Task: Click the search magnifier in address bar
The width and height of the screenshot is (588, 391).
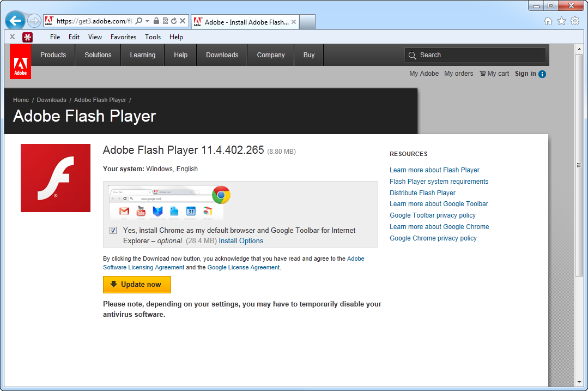Action: tap(139, 21)
